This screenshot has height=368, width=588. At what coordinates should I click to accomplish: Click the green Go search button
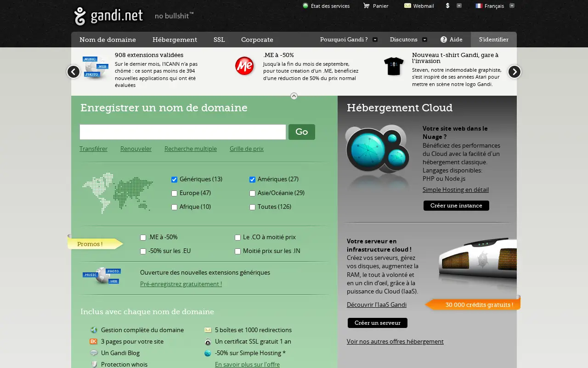pos(302,132)
